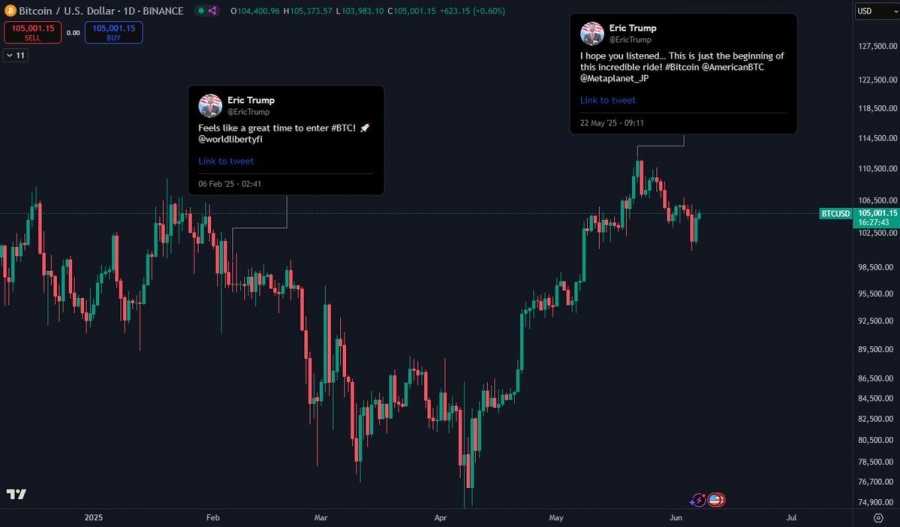Click the red SELL 105,001.15 button

(x=33, y=32)
